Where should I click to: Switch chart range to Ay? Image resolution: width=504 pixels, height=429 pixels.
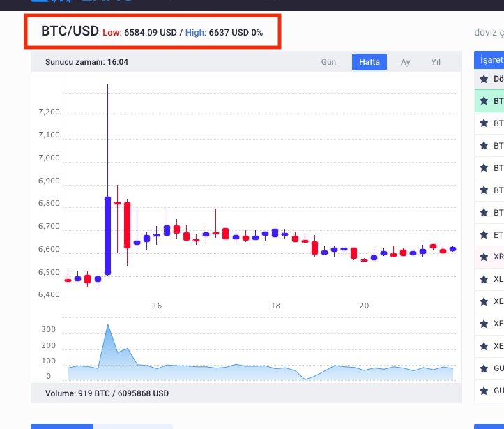405,62
